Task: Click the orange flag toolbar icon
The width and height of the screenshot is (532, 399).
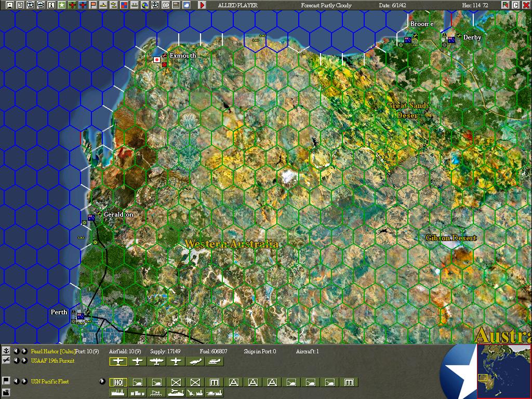Action: coord(92,5)
